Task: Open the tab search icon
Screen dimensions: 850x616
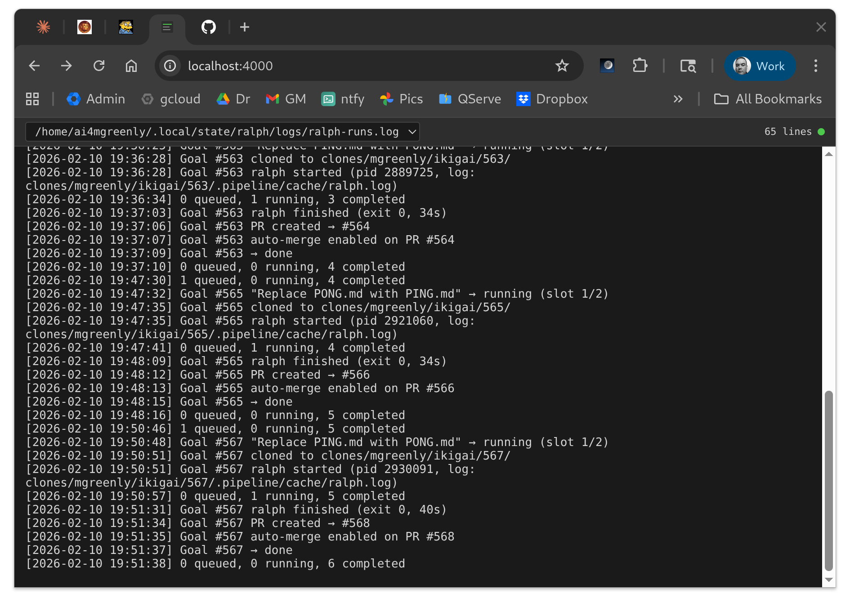Action: tap(688, 66)
